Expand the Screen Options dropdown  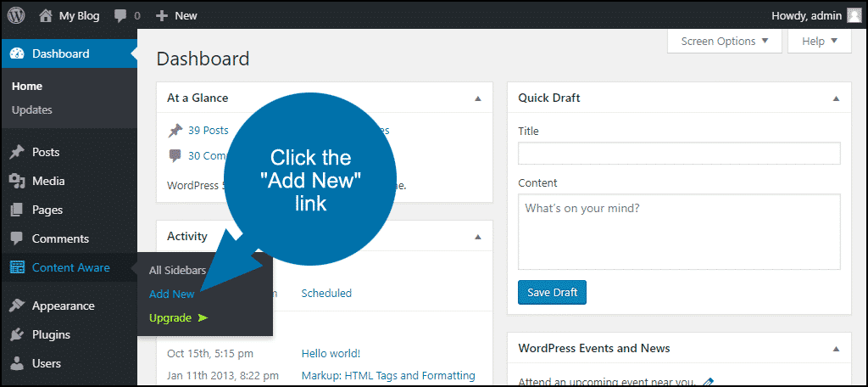coord(724,41)
